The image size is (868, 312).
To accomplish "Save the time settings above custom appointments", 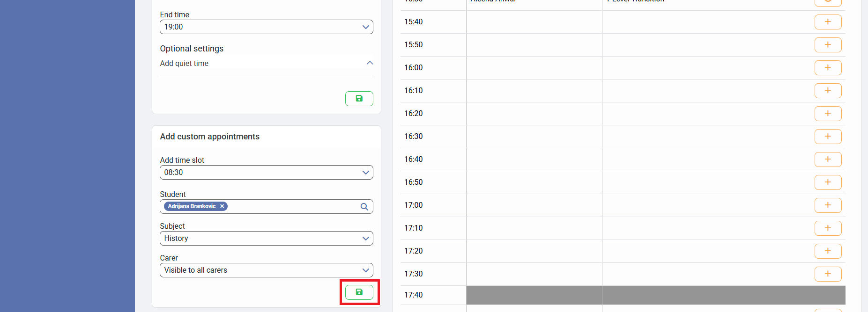I will [359, 99].
